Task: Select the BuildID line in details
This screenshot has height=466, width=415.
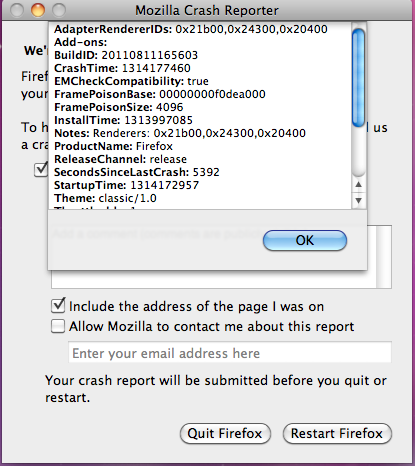Action: [126, 55]
